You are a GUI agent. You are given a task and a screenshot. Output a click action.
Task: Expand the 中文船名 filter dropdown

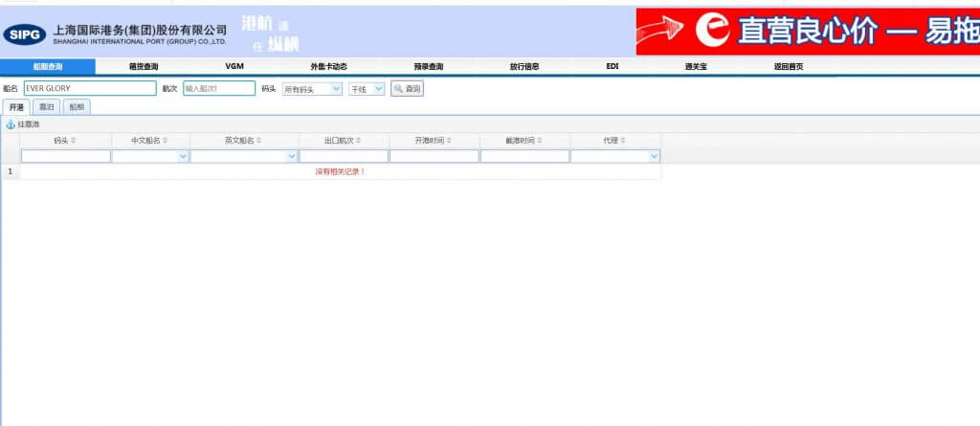point(183,156)
